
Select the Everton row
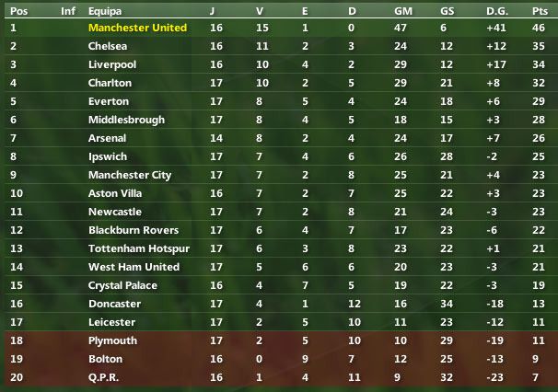point(109,101)
